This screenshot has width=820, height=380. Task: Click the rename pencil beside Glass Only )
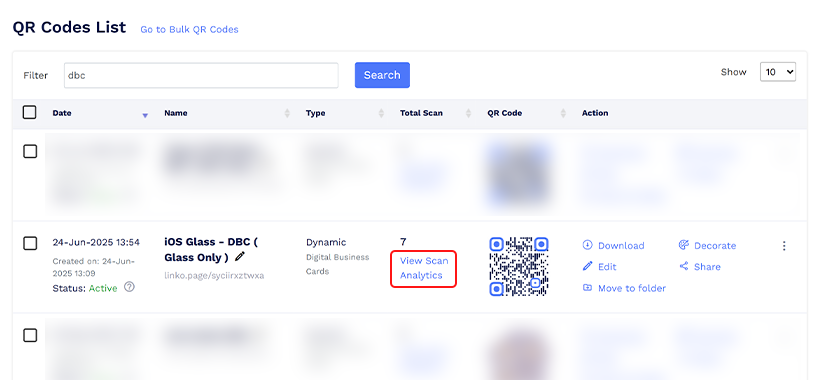240,257
